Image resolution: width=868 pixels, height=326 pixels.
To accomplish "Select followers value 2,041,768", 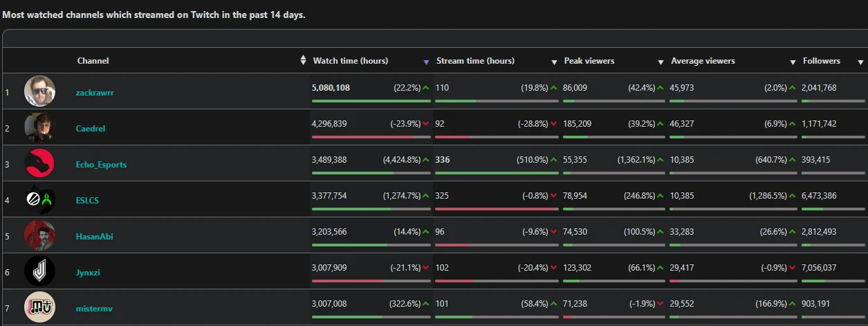I will (x=819, y=88).
